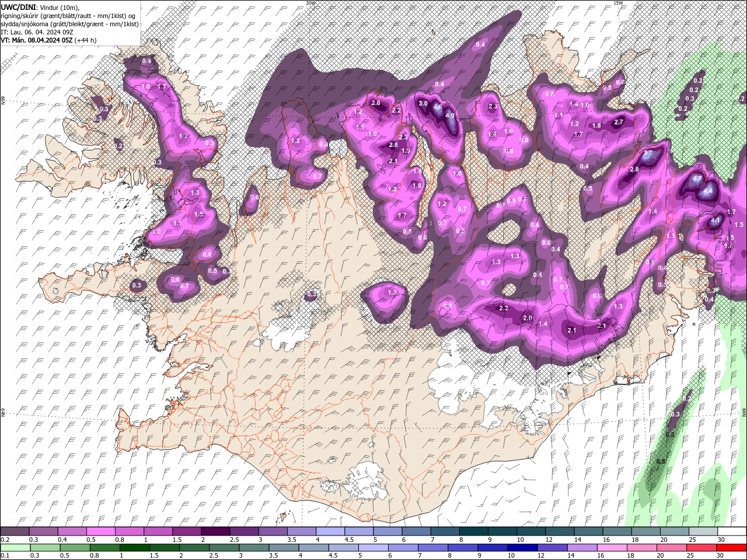Select the 'IT: Lau. 06. 04. 2024 09Z' line
The width and height of the screenshot is (747, 560).
click(37, 32)
